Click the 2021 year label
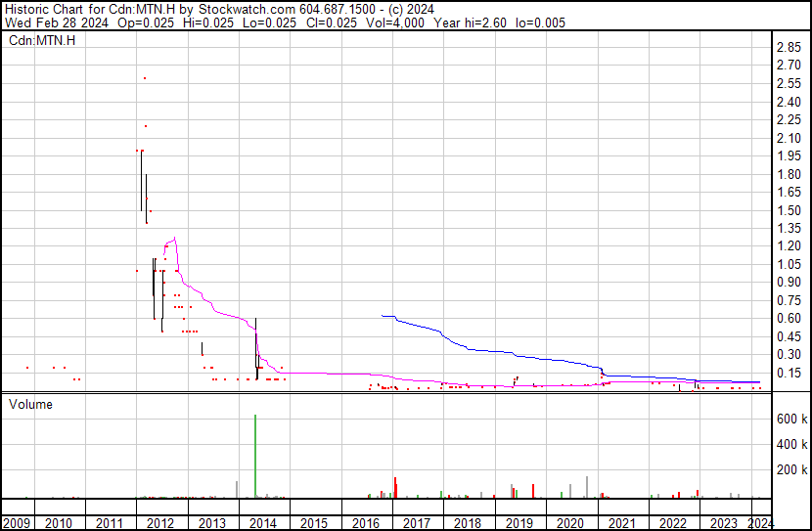This screenshot has height=531, width=812. (621, 523)
